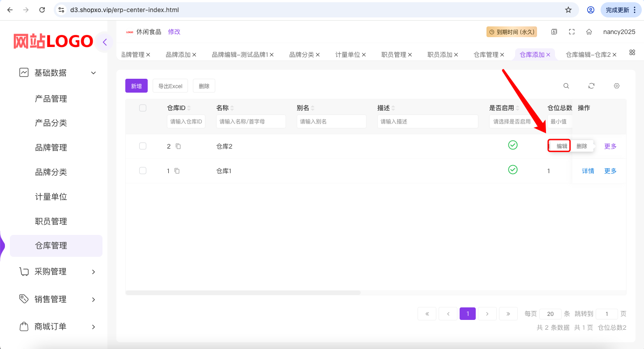Toggle fullscreen mode icon in header
The width and height of the screenshot is (644, 349).
[571, 32]
